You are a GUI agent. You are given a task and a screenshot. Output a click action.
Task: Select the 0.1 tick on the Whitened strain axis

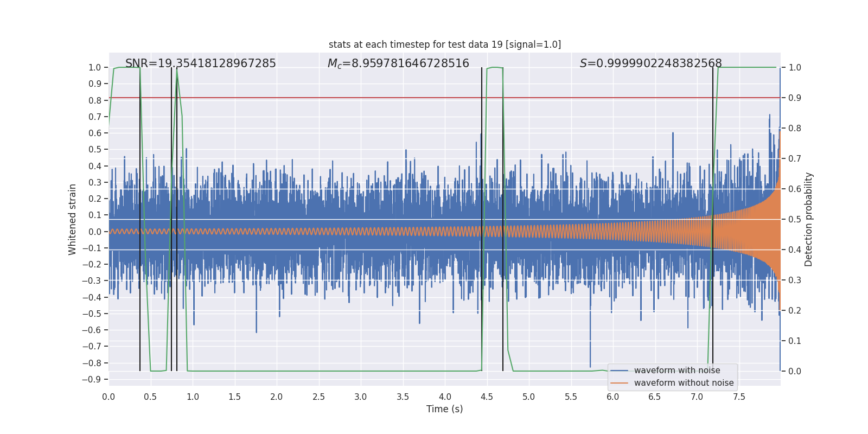click(95, 215)
